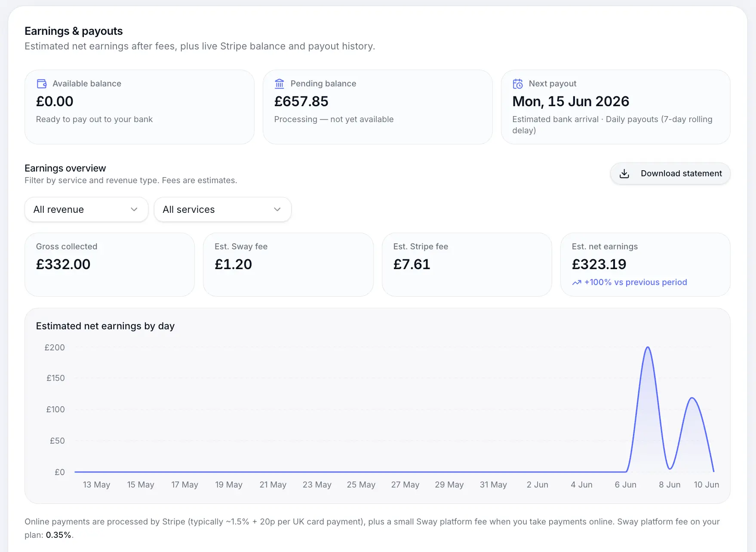Click the tallest chart peak near 7 Jun

coord(648,347)
